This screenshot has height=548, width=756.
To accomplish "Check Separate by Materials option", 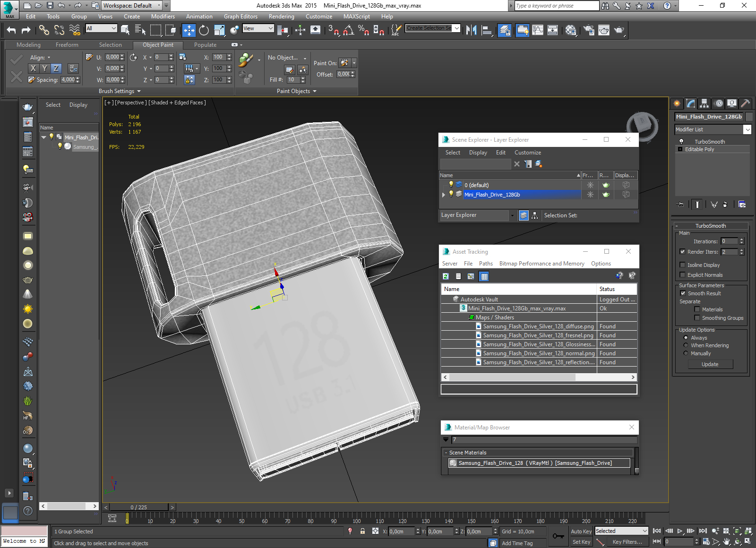I will pos(697,309).
